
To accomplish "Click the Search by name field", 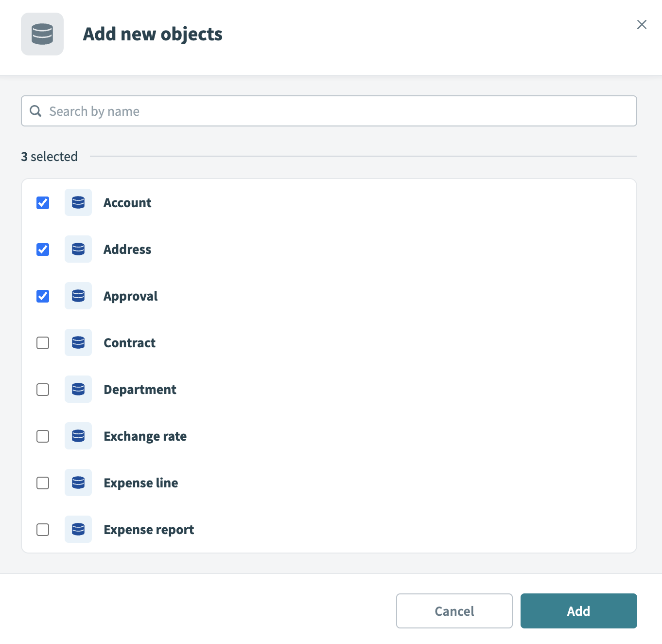I will [x=292, y=111].
